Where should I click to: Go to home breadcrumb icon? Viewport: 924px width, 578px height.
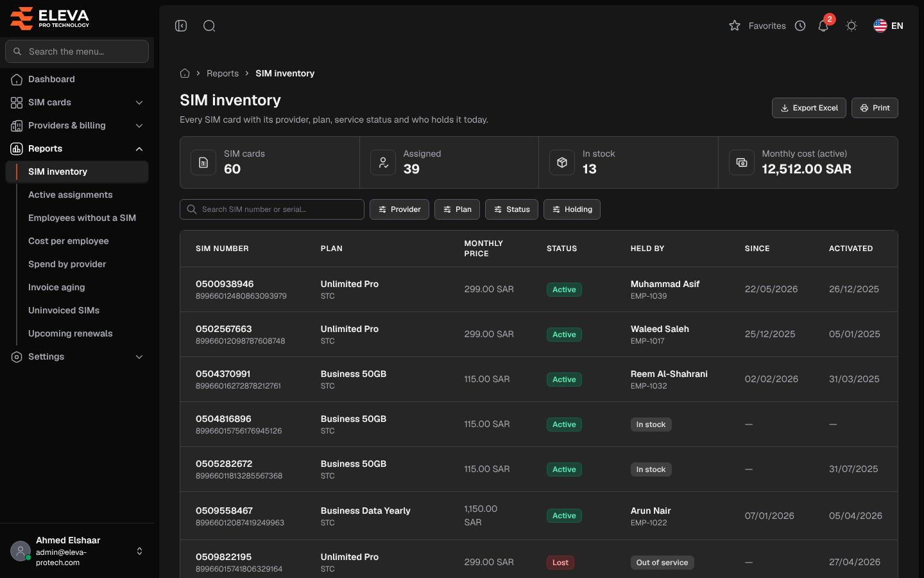[x=185, y=73]
